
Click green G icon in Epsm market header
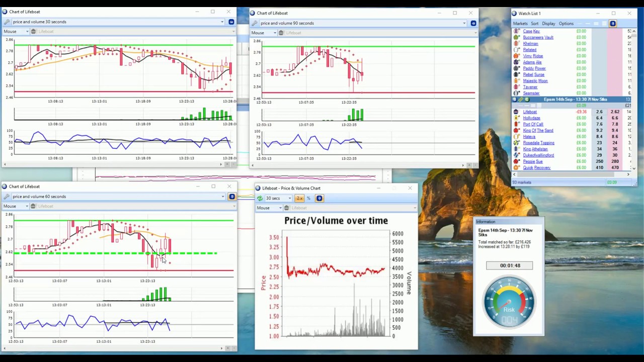click(527, 100)
